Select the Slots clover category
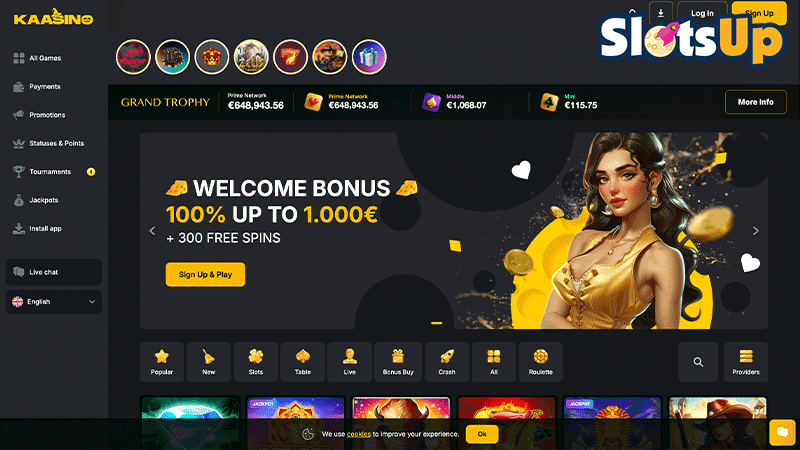Screen dimensions: 800x450 256,362
